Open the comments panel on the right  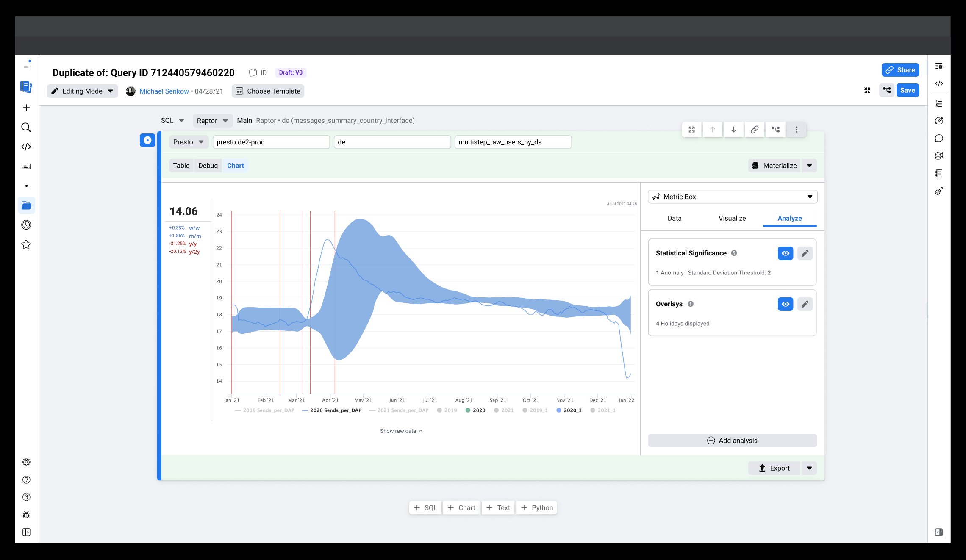[x=939, y=138]
